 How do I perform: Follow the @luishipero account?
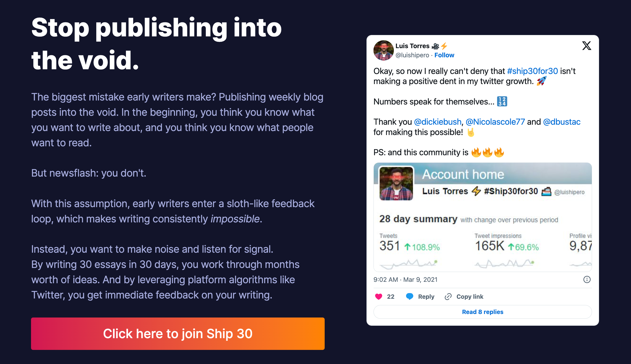(x=444, y=55)
